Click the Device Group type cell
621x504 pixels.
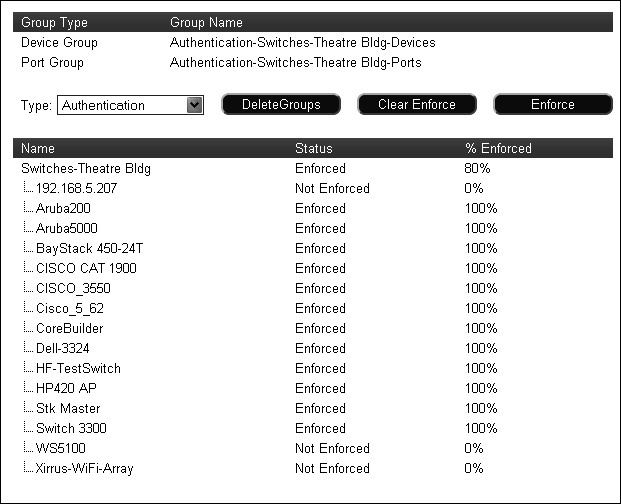point(59,42)
